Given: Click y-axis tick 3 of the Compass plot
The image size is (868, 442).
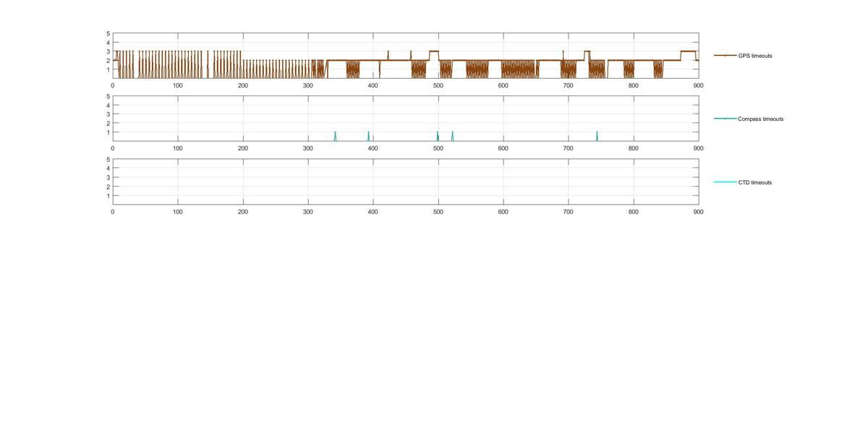Looking at the screenshot, I should 109,114.
